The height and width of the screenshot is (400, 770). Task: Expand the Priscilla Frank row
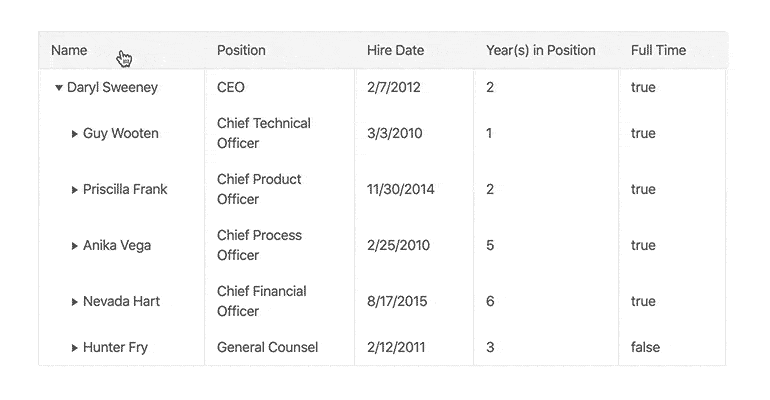point(75,189)
